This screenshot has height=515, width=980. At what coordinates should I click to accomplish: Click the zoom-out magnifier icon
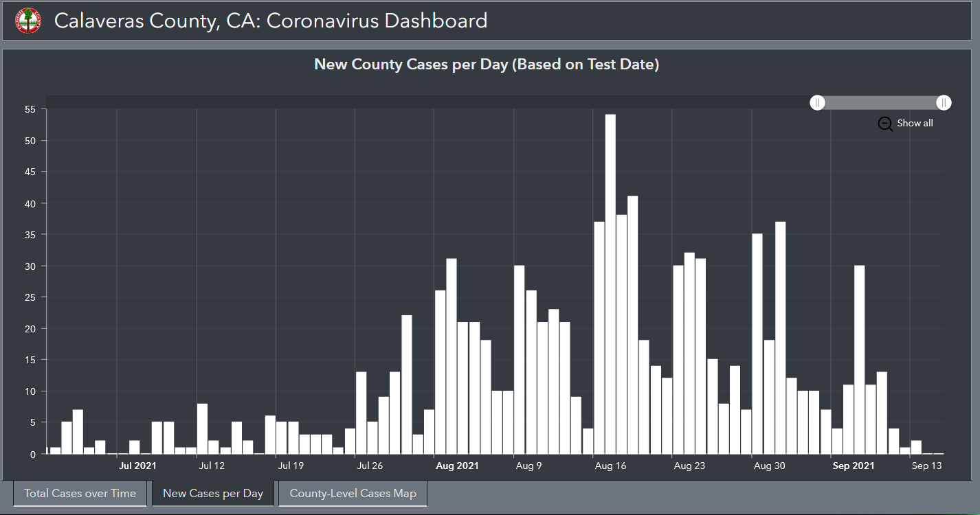pyautogui.click(x=885, y=124)
